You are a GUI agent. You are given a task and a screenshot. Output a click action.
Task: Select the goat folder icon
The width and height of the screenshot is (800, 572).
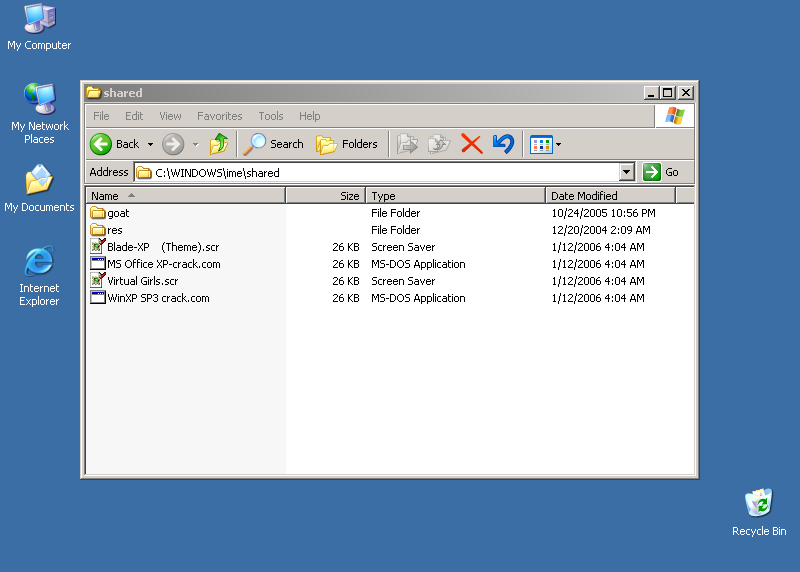[97, 212]
